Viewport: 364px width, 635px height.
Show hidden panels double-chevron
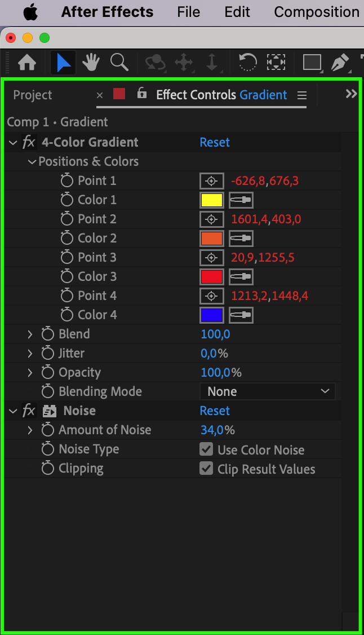(x=351, y=94)
